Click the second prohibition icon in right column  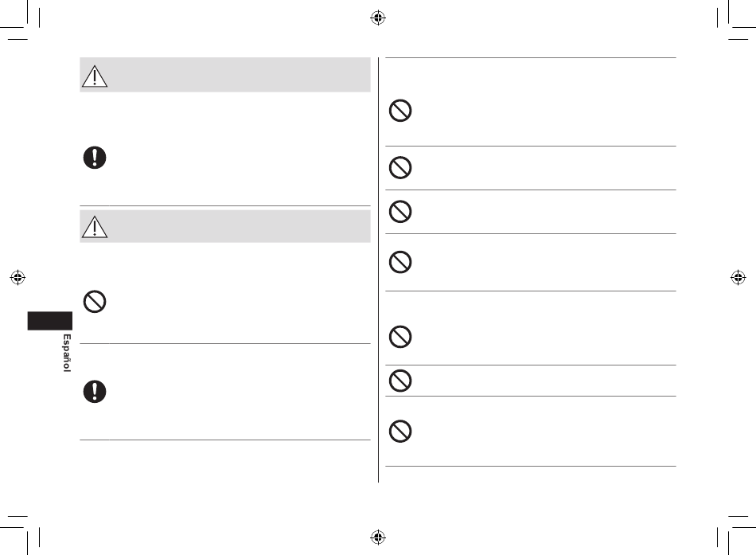400,167
